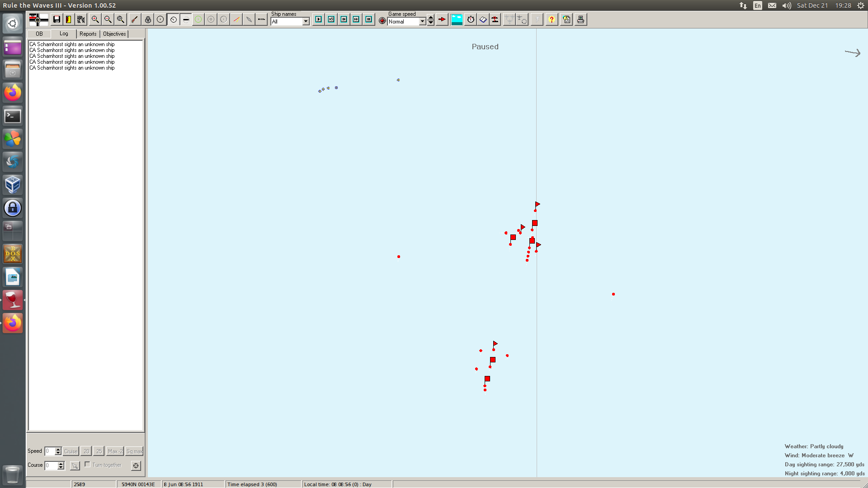The height and width of the screenshot is (488, 868).
Task: Click the aircraft formation icon
Action: (x=509, y=19)
